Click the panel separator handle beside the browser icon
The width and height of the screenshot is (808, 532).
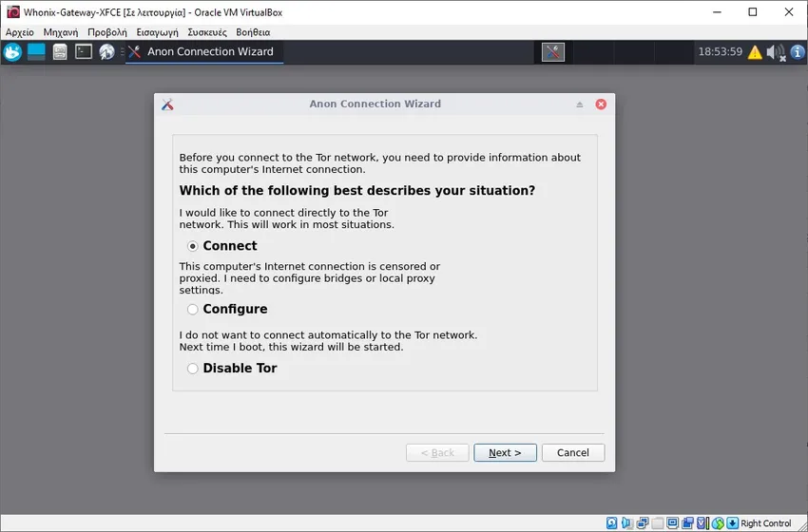click(x=122, y=52)
